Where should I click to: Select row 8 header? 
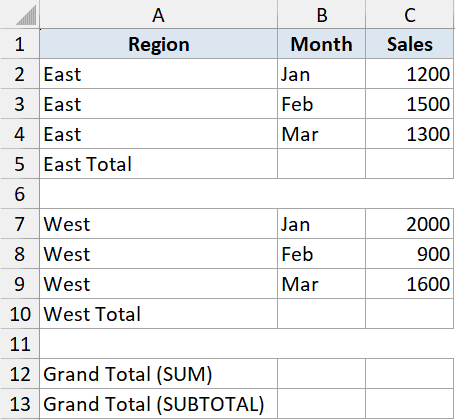click(20, 254)
